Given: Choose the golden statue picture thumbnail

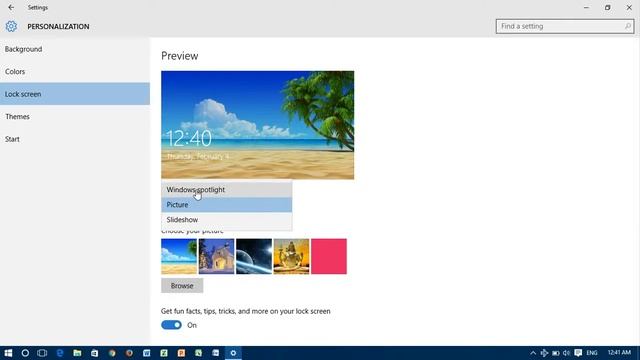Looking at the screenshot, I should click(291, 256).
